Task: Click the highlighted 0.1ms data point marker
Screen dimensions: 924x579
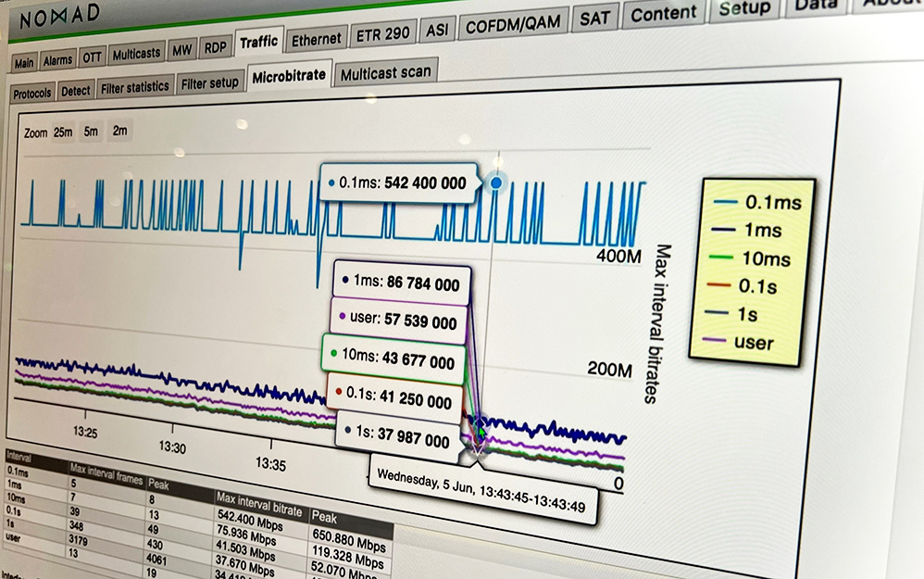Action: 496,183
